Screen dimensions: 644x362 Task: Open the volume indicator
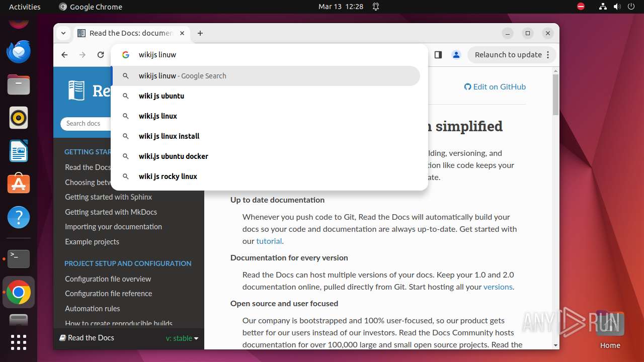(x=617, y=7)
